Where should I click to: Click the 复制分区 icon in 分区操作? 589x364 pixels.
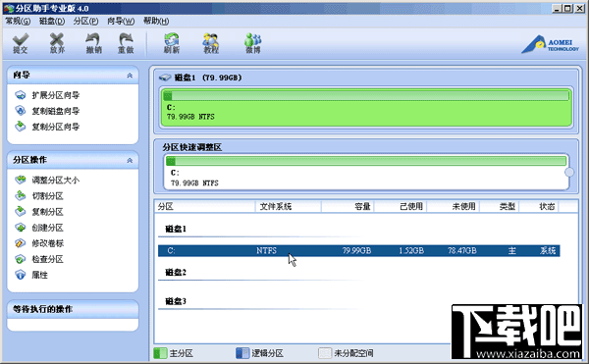21,212
